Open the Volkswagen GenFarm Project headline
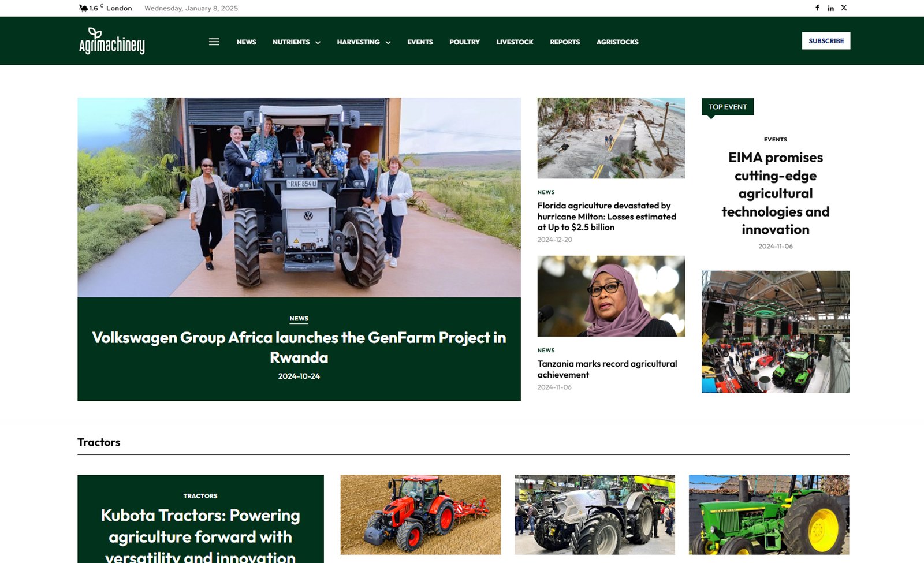924x563 pixels. tap(299, 347)
